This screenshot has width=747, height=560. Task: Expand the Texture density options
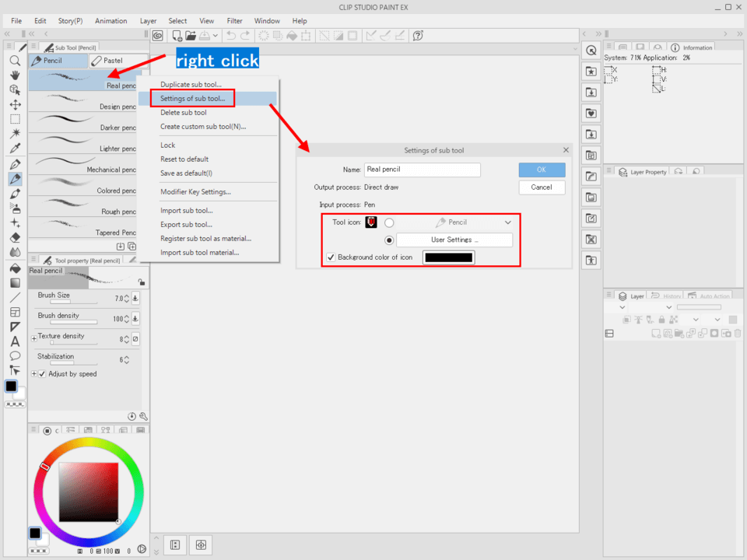click(x=33, y=339)
